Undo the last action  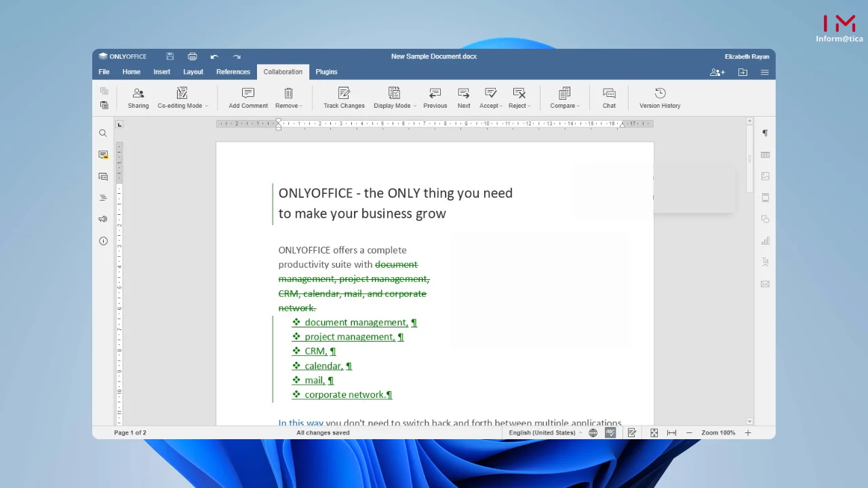(x=214, y=56)
